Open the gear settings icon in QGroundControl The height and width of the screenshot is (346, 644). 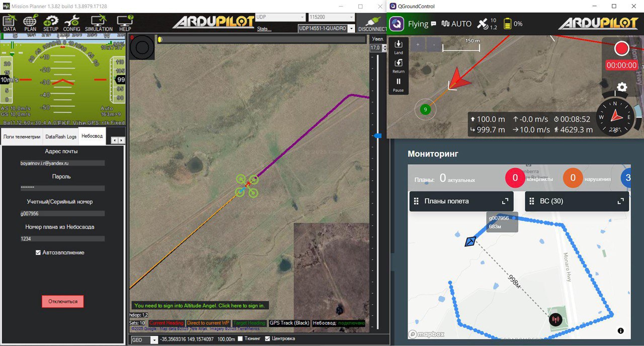[x=622, y=87]
